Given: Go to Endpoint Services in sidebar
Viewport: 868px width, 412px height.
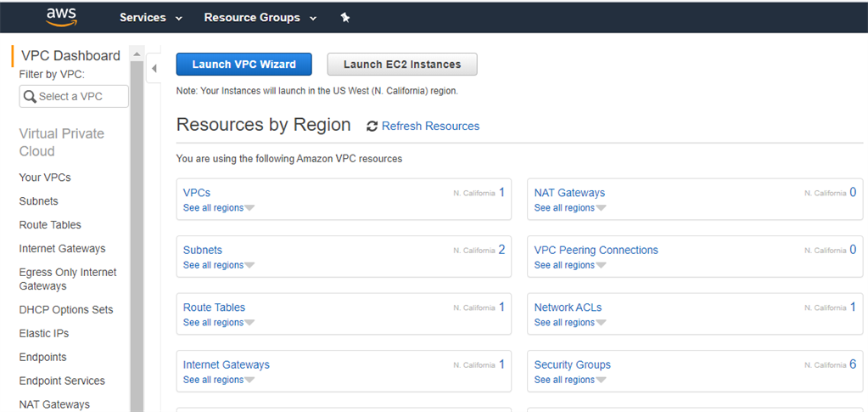Looking at the screenshot, I should tap(62, 381).
